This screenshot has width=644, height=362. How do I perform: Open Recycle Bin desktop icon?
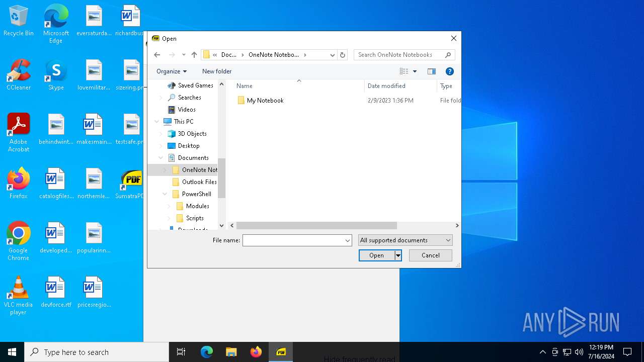(x=19, y=21)
